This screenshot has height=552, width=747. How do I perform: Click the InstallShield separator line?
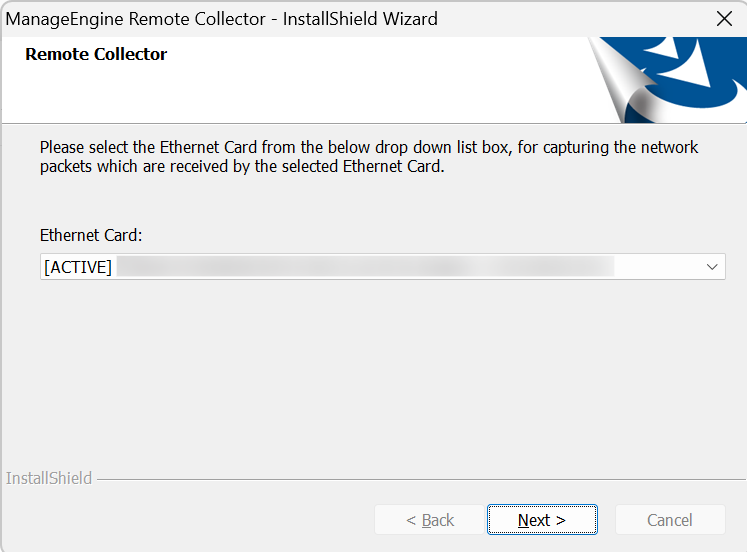click(421, 480)
